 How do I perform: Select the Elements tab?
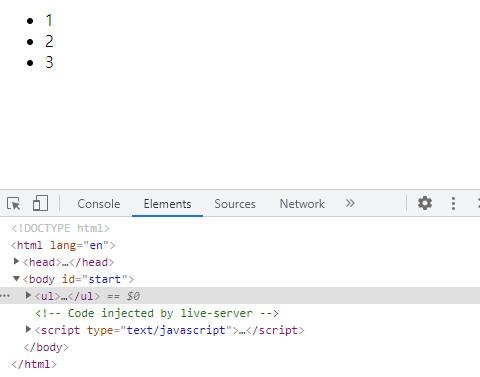[167, 204]
